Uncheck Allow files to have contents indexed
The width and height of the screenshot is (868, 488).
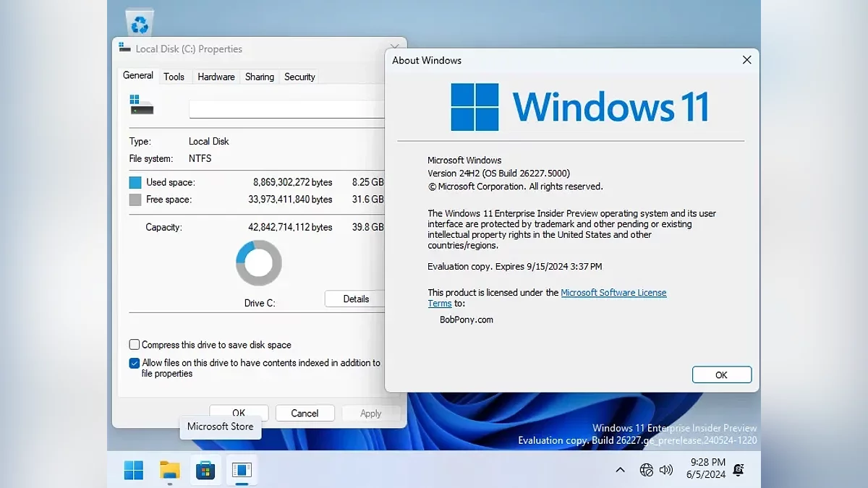(x=135, y=364)
